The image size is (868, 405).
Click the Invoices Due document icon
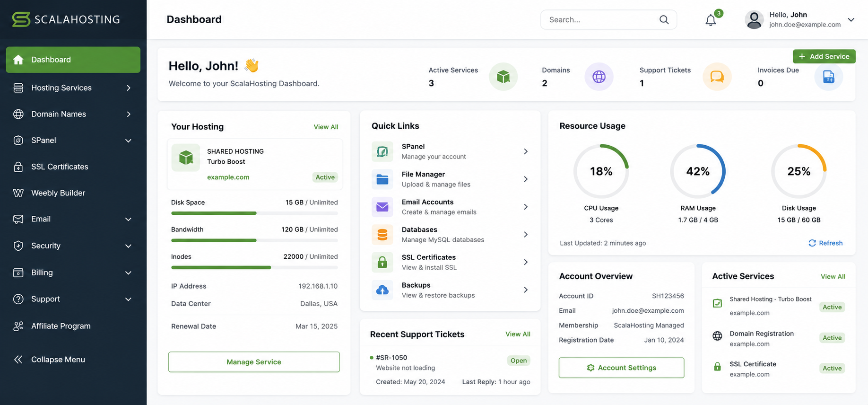click(x=828, y=77)
